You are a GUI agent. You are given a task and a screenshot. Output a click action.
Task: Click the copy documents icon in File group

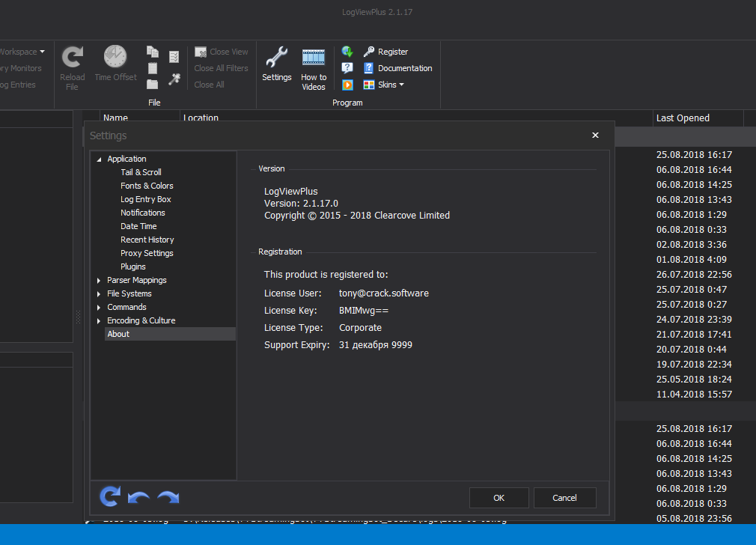pyautogui.click(x=153, y=52)
